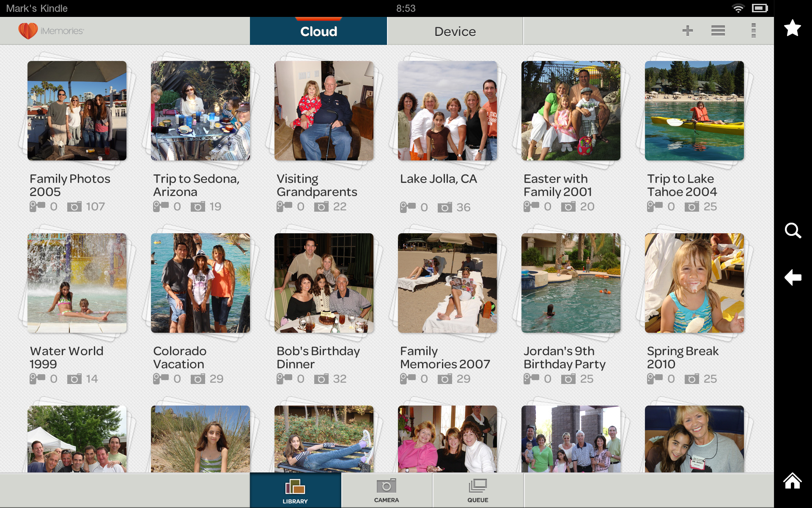Switch to the Device tab
The width and height of the screenshot is (812, 508).
pyautogui.click(x=455, y=31)
